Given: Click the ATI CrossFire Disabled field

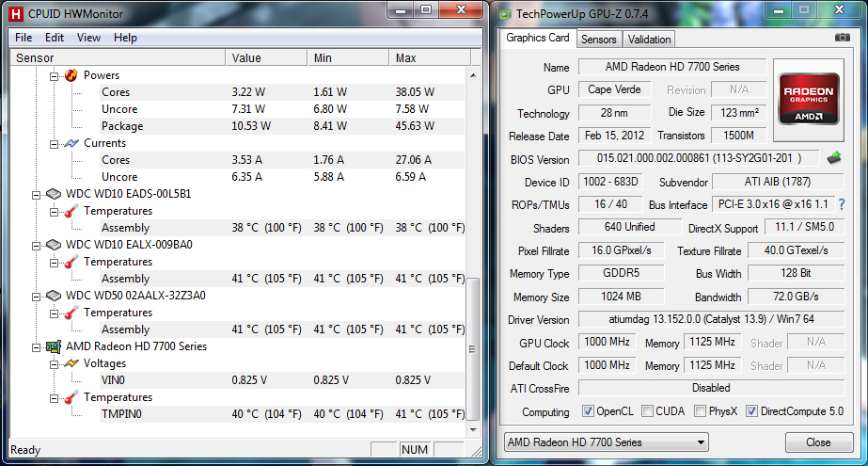Looking at the screenshot, I should (x=711, y=388).
